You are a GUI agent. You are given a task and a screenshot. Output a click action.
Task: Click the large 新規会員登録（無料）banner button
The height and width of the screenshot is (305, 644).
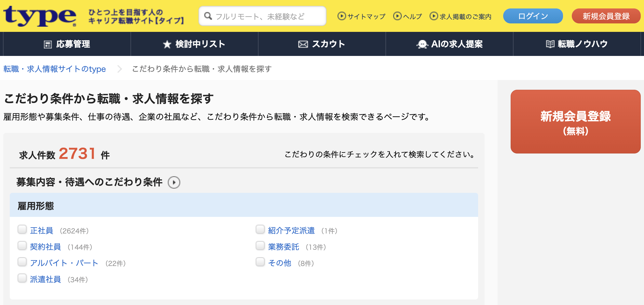tap(576, 122)
